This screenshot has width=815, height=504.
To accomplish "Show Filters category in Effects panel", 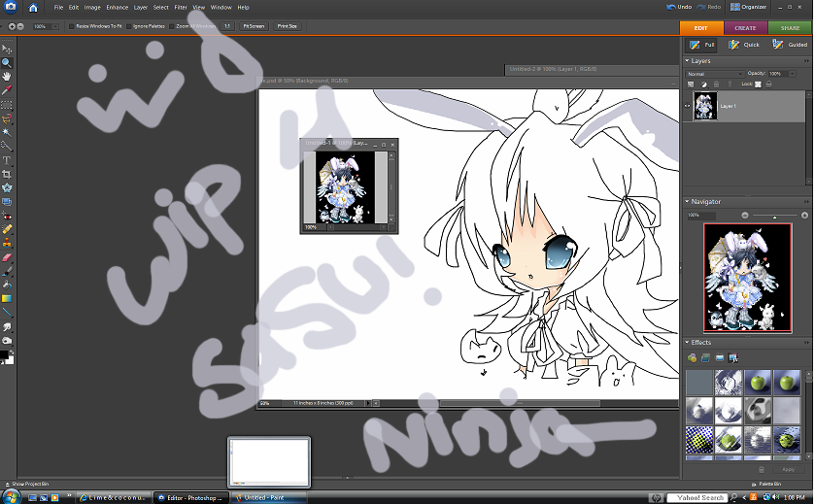I will click(692, 358).
